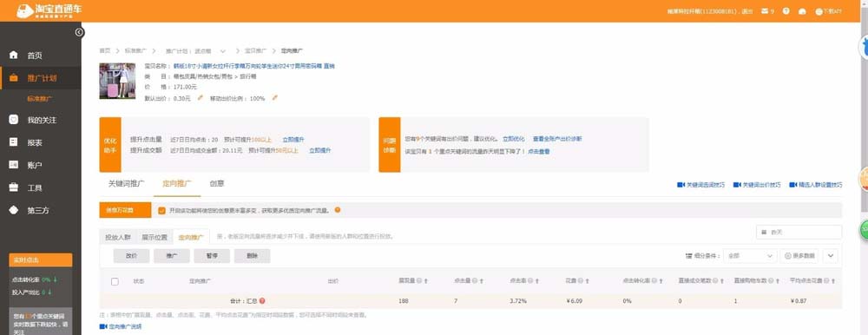
Task: Collapse the left sidebar with arrow icon
Action: [79, 32]
